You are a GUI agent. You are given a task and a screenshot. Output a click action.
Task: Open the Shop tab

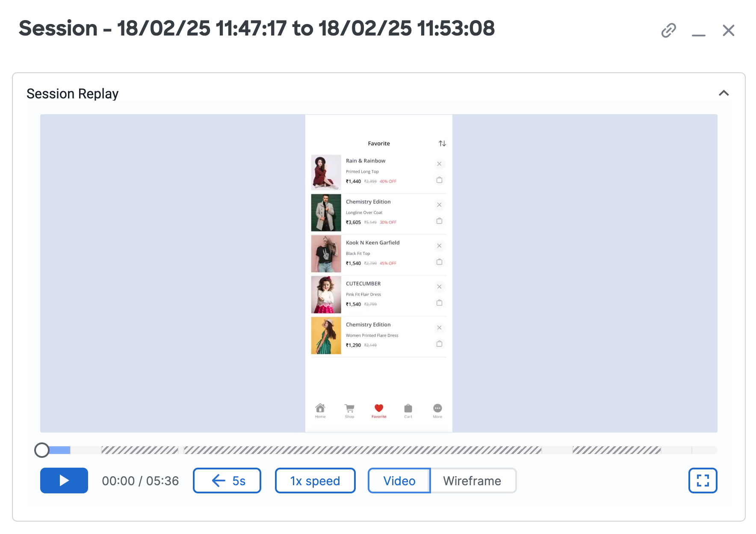tap(349, 411)
